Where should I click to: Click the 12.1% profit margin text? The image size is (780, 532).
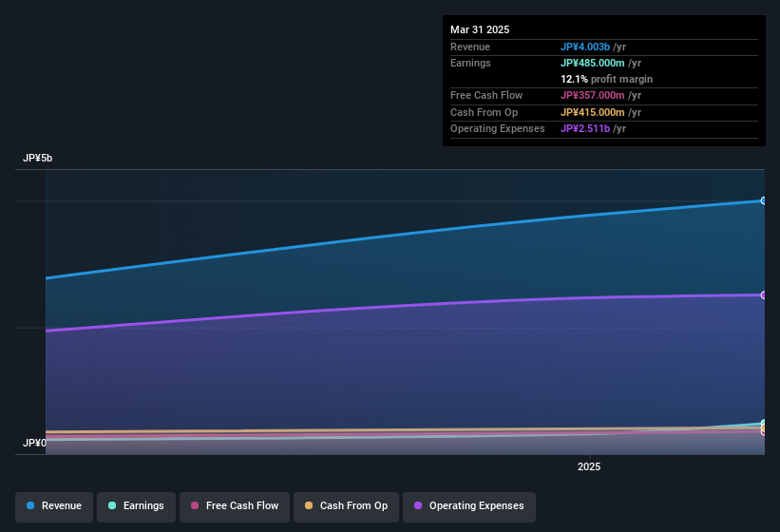click(x=606, y=79)
